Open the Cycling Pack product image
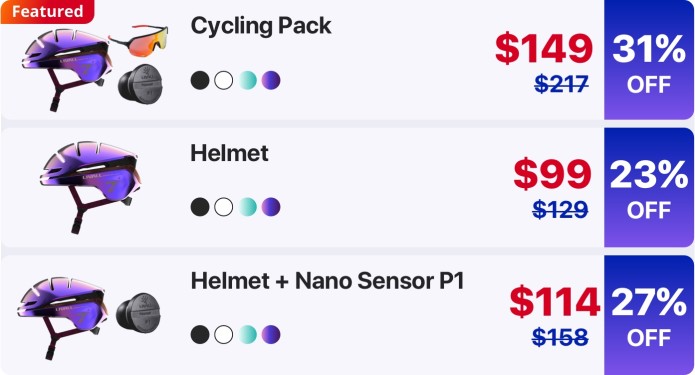Image resolution: width=695 pixels, height=375 pixels. point(95,66)
